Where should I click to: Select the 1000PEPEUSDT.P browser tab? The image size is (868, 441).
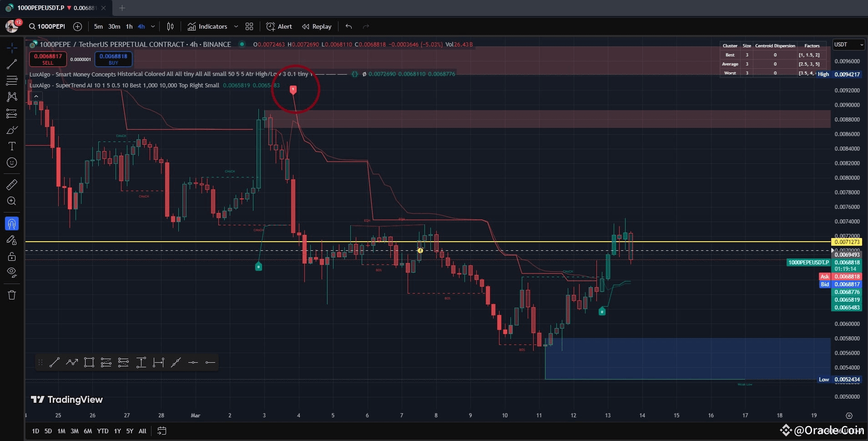[56, 8]
